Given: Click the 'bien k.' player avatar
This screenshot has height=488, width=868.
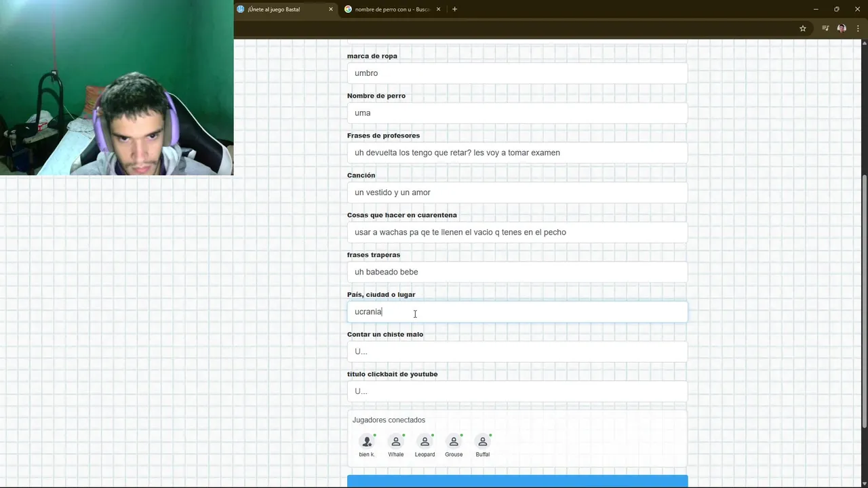Looking at the screenshot, I should tap(367, 442).
